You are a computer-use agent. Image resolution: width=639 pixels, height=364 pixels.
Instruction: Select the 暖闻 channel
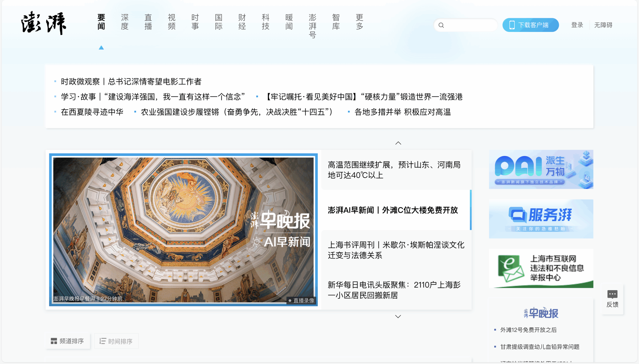click(289, 22)
